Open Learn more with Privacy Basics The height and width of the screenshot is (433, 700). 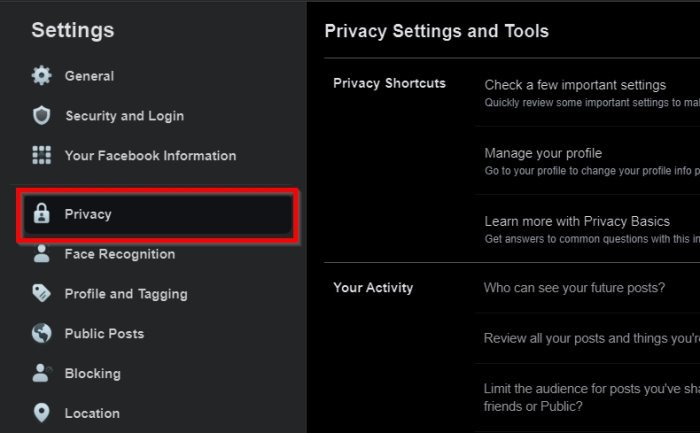[x=577, y=221]
